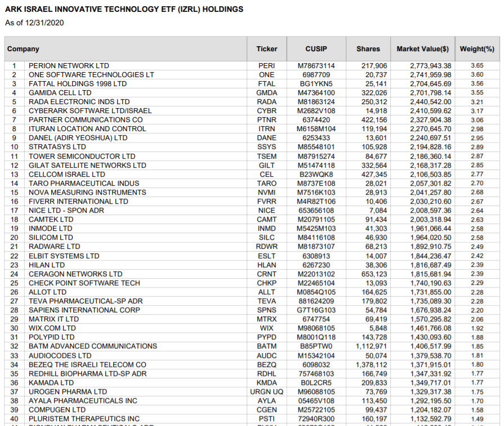This screenshot has width=504, height=426.
Task: Click the As of 12/31/2020 date
Action: click(x=34, y=23)
